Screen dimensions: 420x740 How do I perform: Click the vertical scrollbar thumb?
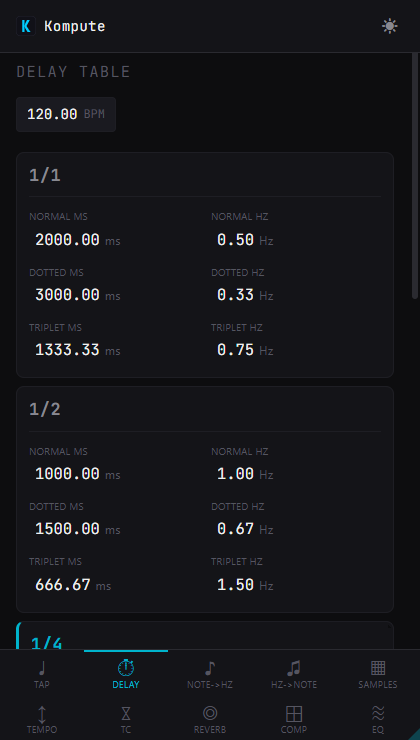(415, 176)
